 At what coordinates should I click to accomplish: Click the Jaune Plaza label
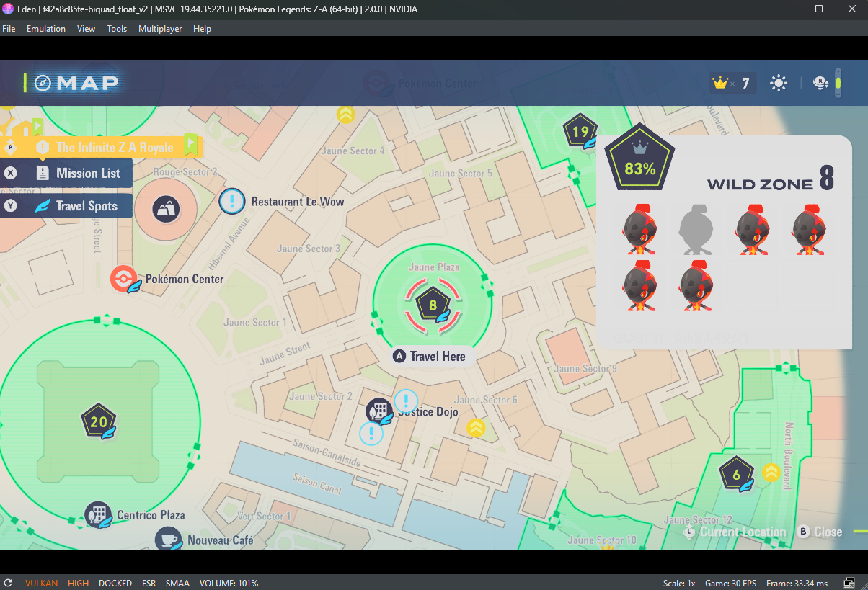click(x=433, y=267)
